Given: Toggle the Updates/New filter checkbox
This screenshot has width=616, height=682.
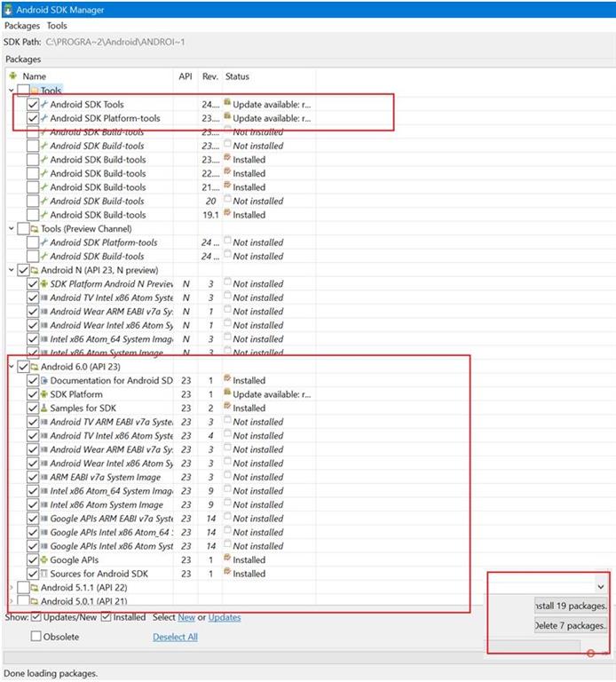Looking at the screenshot, I should 36,617.
